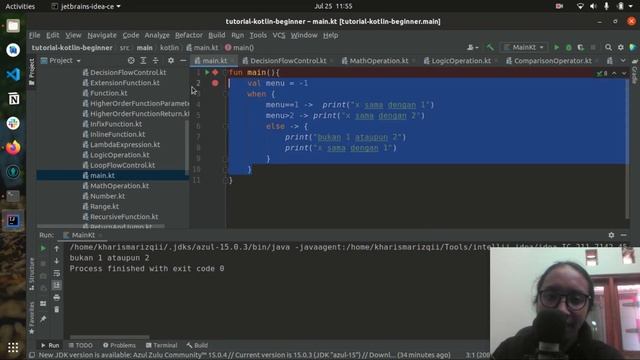Toggle scroll to end in the Run console
This screenshot has width=640, height=360.
tap(57, 285)
